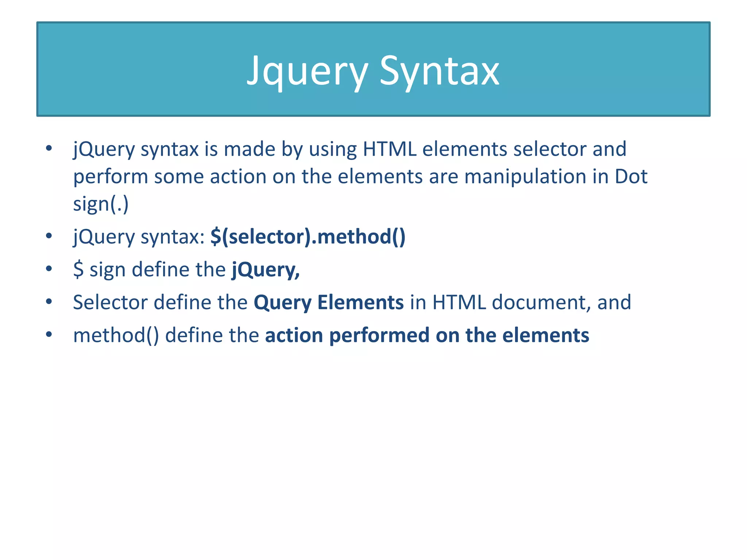Click the "$ sign define the" text
The height and width of the screenshot is (560, 747).
pyautogui.click(x=150, y=270)
